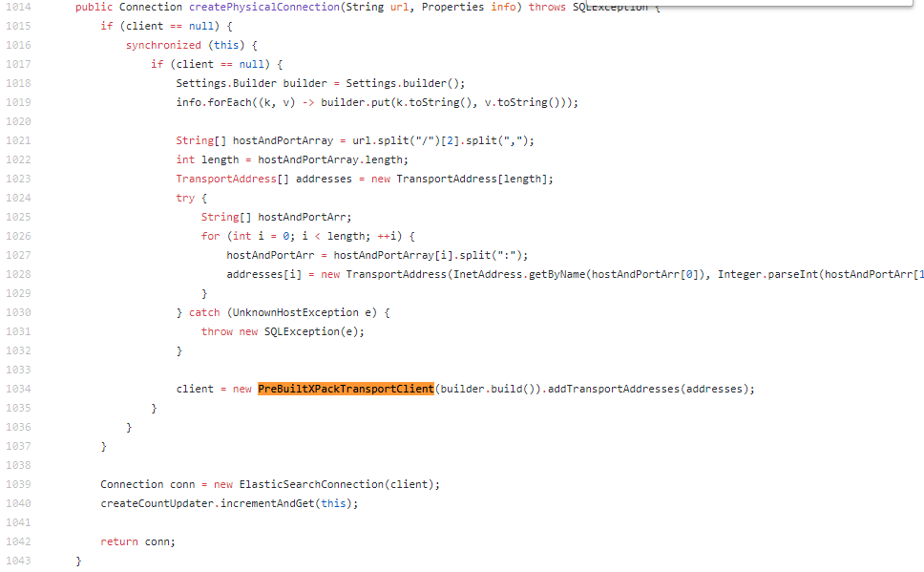Click line number 1024
Viewport: 924px width, 572px height.
(x=18, y=198)
